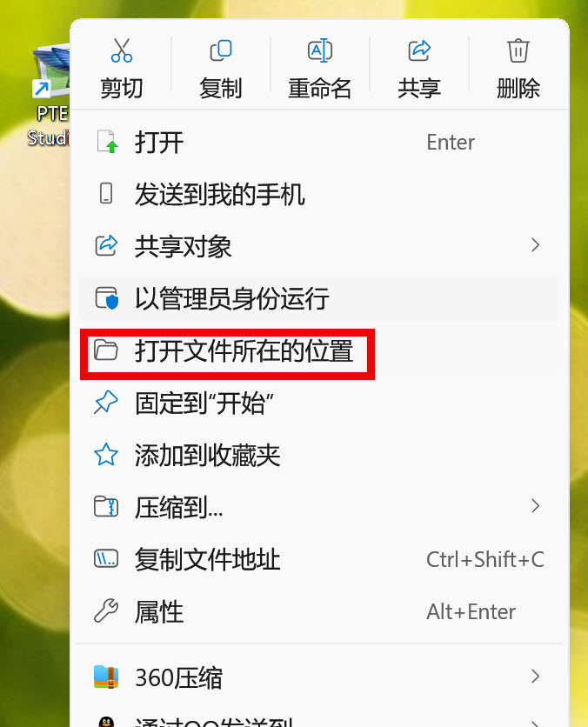Expand the 压缩到... submenu chevron
This screenshot has width=588, height=727.
(536, 506)
